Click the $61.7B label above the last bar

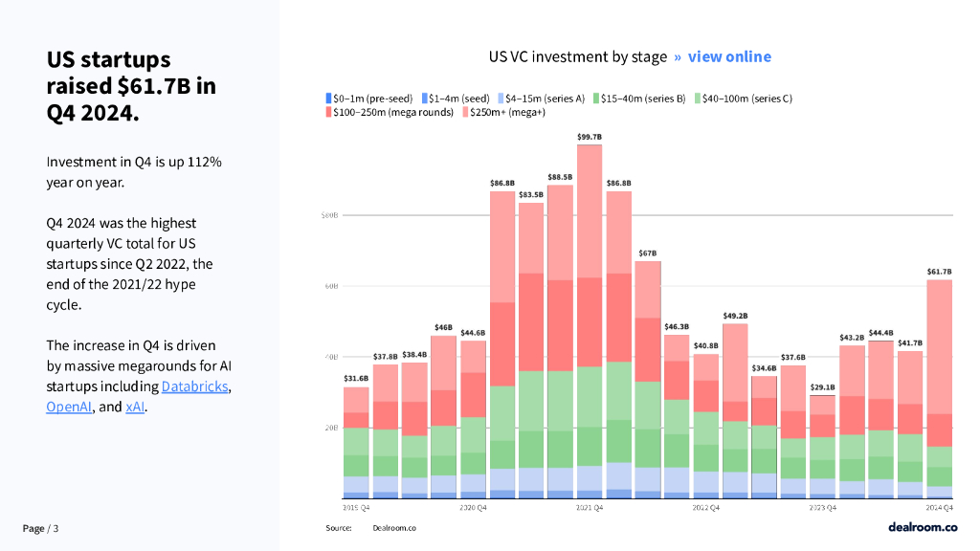(939, 272)
